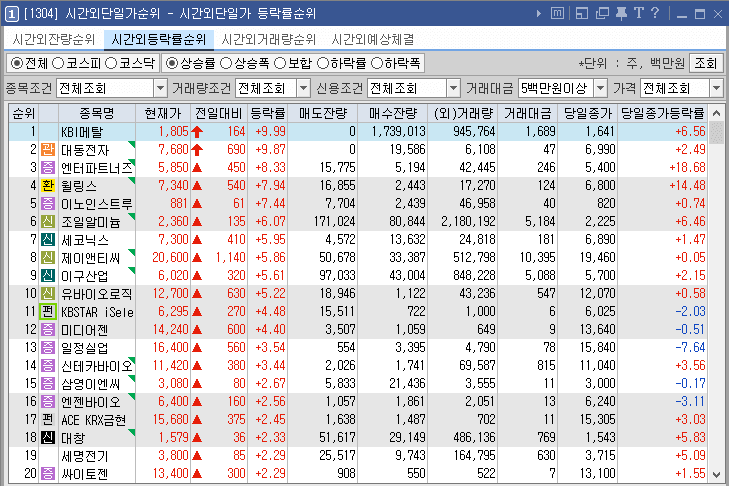The image size is (729, 486).
Task: Click the purple 증 badge beside 미디어젠
Action: point(48,330)
